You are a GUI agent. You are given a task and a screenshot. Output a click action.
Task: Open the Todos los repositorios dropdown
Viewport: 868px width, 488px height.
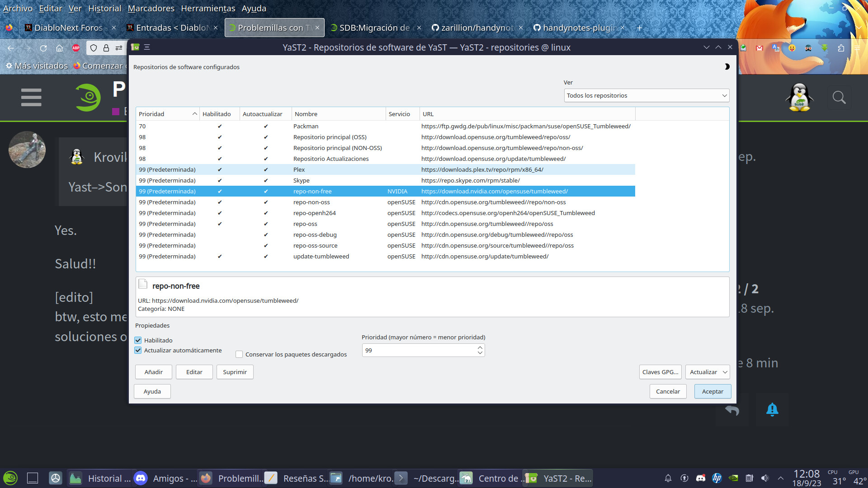click(x=646, y=95)
